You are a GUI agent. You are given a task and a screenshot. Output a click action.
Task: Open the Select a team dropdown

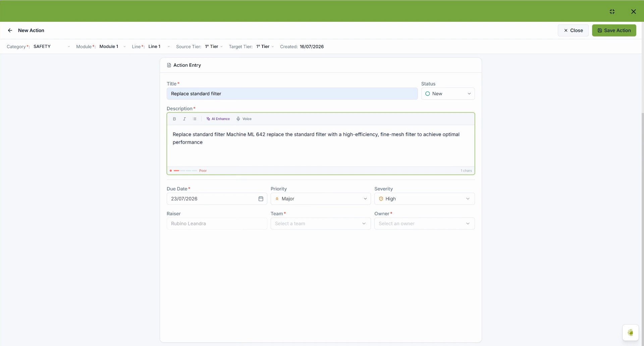[x=321, y=224]
